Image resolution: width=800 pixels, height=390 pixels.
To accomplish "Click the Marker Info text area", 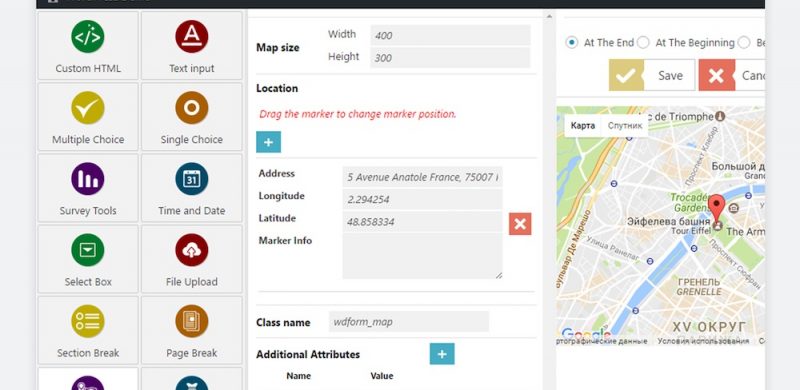I will 422,257.
